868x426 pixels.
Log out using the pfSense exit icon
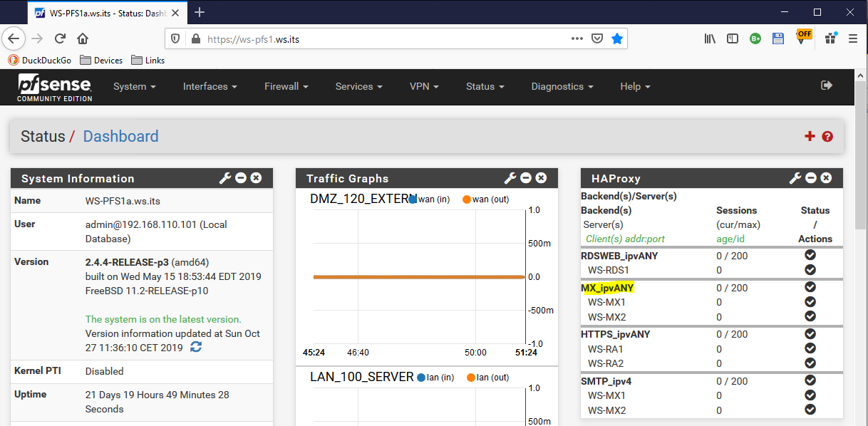click(x=827, y=85)
